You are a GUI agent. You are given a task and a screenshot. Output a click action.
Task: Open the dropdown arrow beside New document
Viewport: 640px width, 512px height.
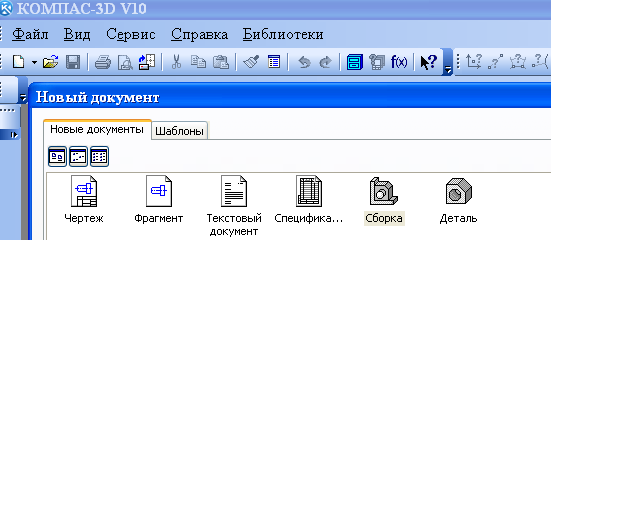pyautogui.click(x=34, y=62)
